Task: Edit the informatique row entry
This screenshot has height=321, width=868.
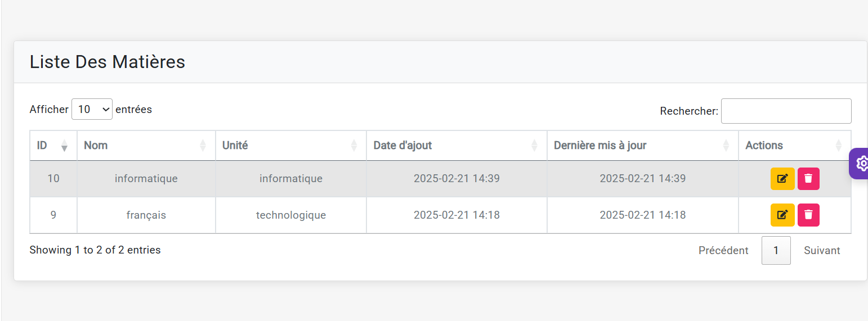Action: tap(782, 179)
